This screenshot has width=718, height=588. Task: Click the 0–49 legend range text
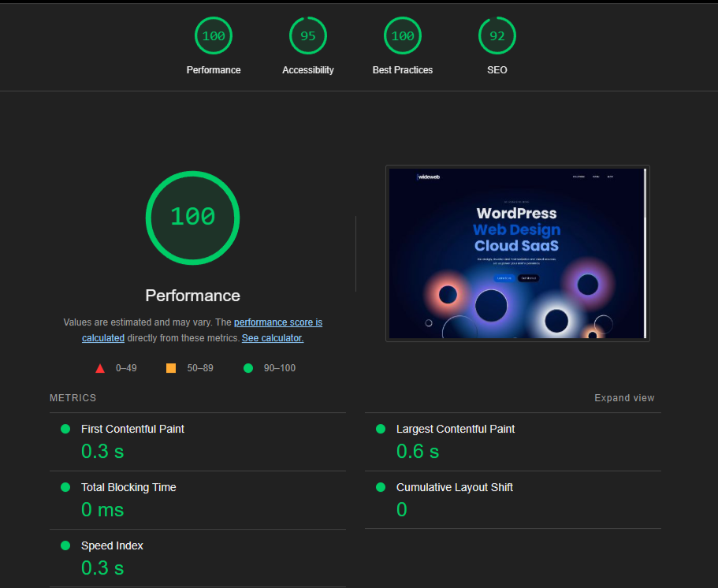coord(126,368)
